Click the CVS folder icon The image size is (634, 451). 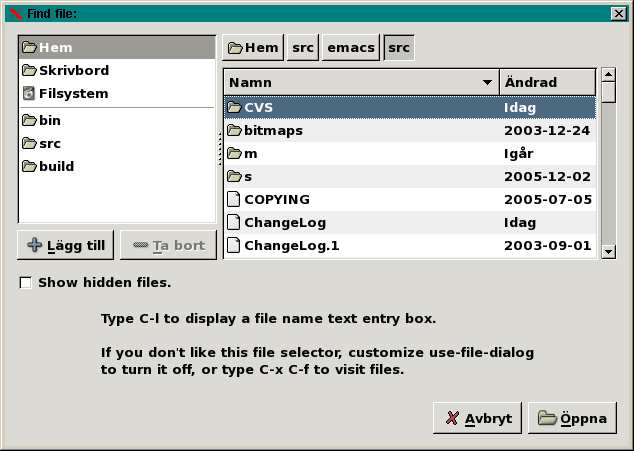(x=234, y=108)
